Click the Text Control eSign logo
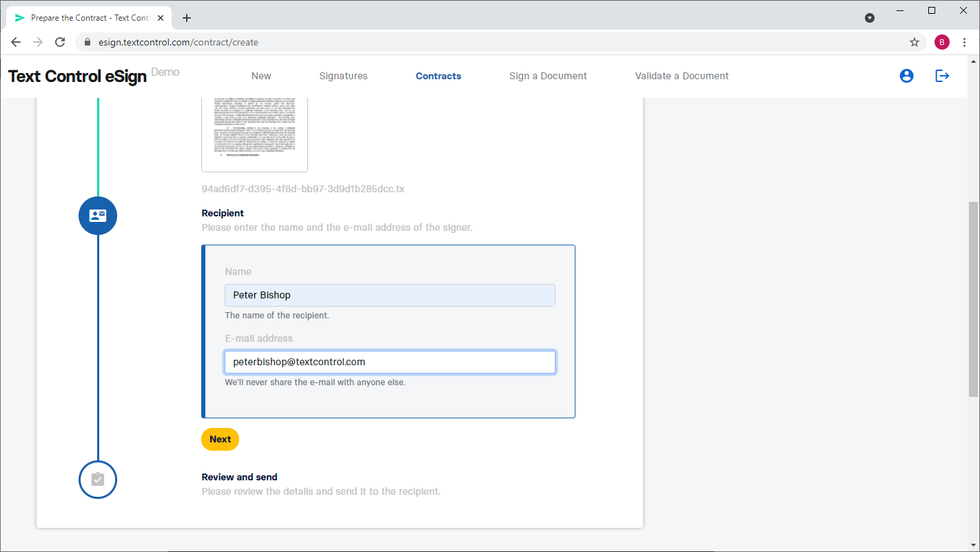 pos(77,76)
